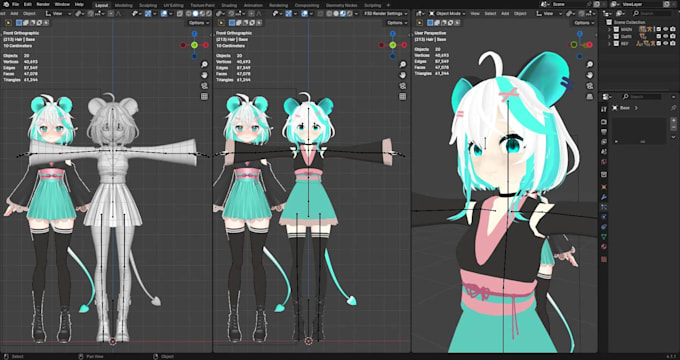Open the Texture properties tab
680x360 pixels.
(604, 259)
